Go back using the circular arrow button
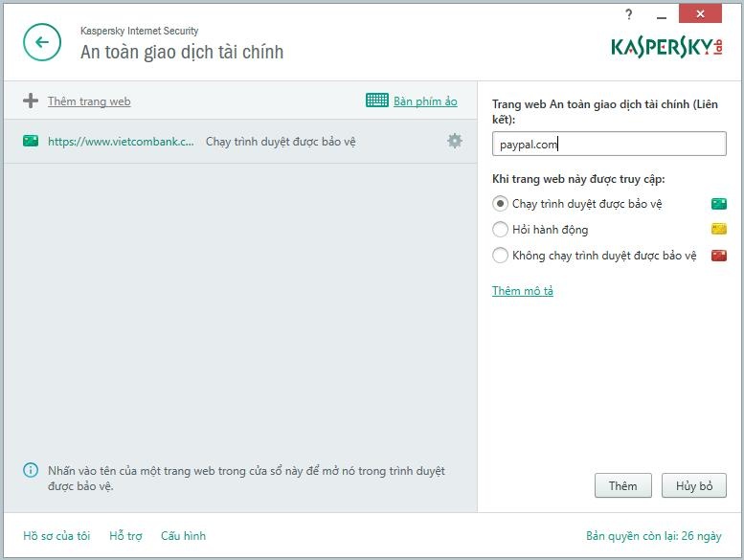Screen dimensions: 744x560 pyautogui.click(x=42, y=42)
